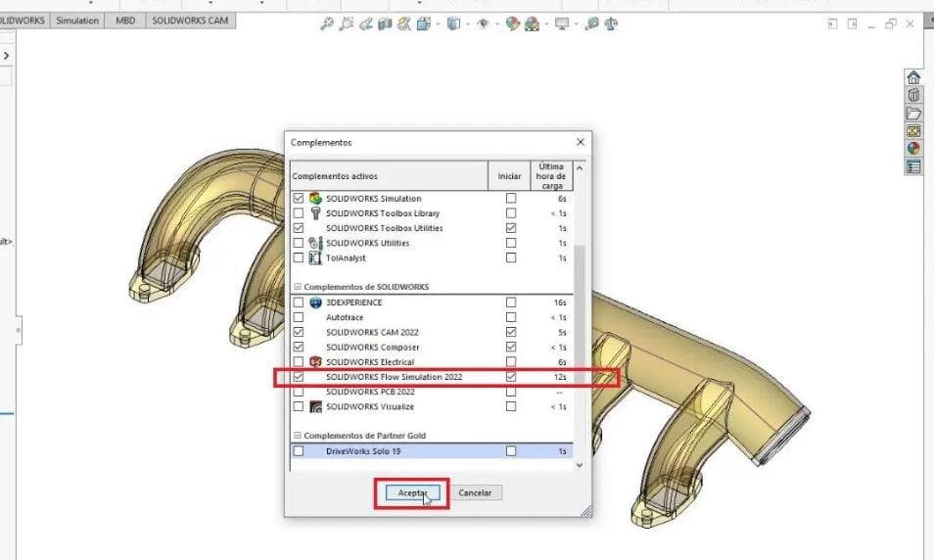Click the Hide/Show Items eye icon
Image resolution: width=934 pixels, height=560 pixels.
coord(483,23)
